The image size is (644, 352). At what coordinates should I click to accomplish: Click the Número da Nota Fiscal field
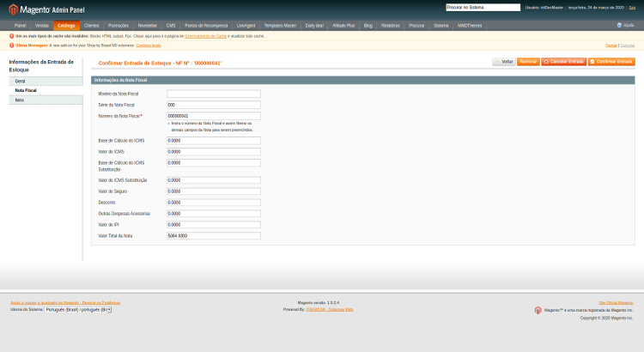pyautogui.click(x=214, y=116)
